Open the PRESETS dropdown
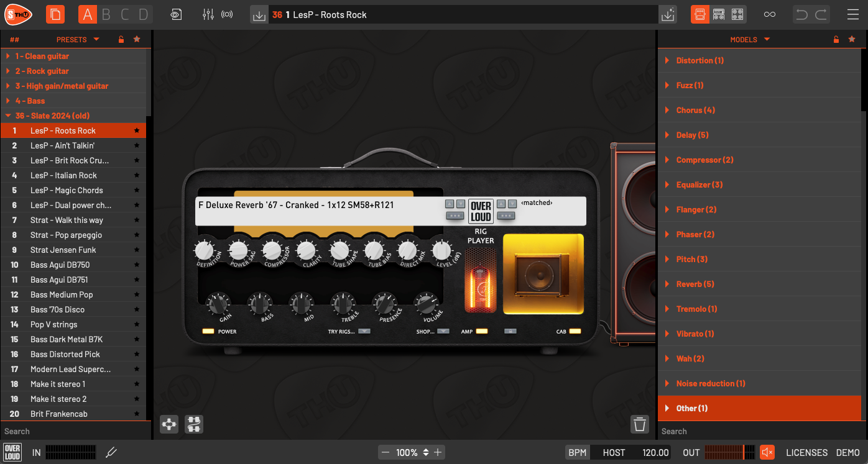Viewport: 868px width, 464px height. [x=78, y=39]
